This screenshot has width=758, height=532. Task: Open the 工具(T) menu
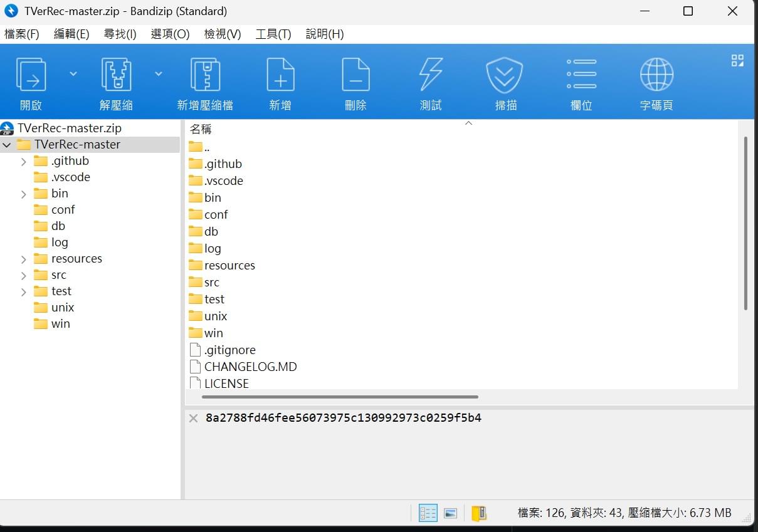coord(273,34)
